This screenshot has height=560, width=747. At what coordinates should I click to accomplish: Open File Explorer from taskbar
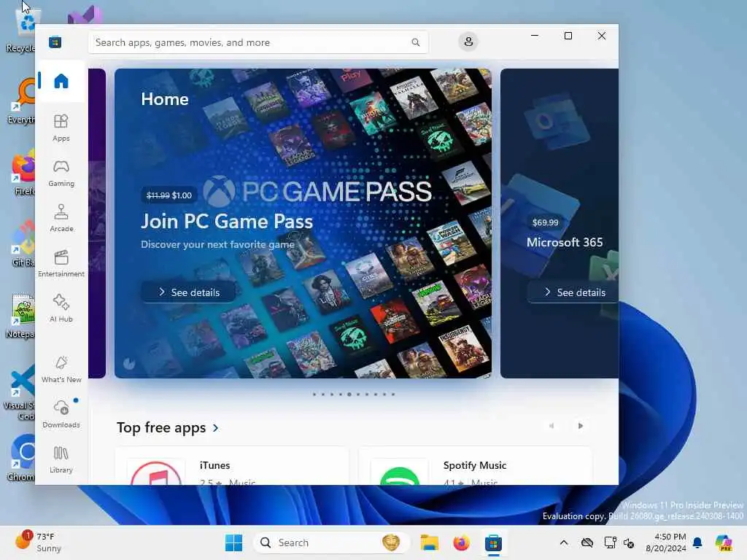click(429, 542)
